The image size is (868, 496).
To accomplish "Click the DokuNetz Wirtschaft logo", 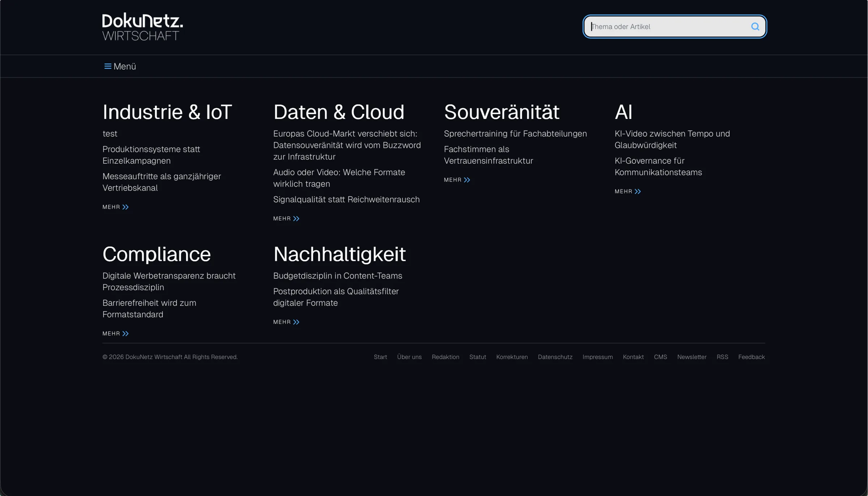I will (x=142, y=26).
